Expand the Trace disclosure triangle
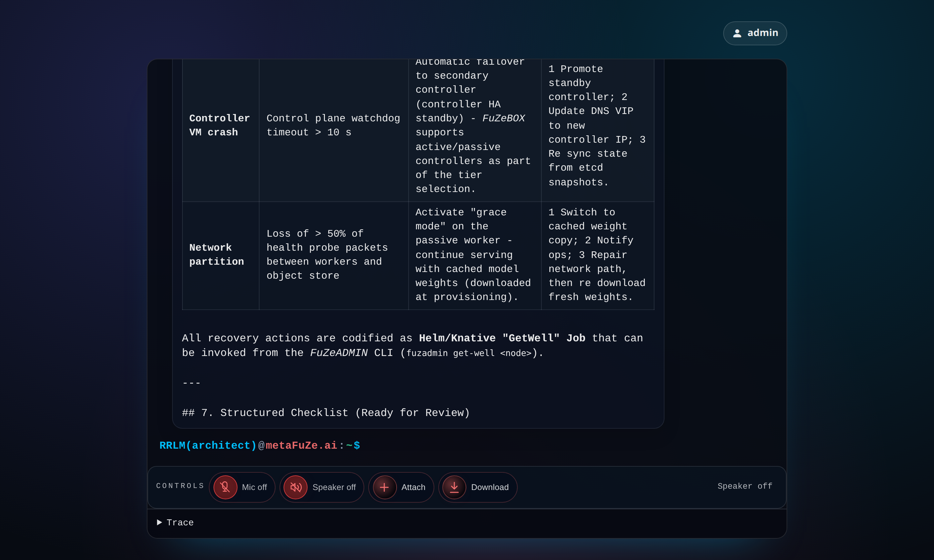The width and height of the screenshot is (934, 560). point(159,522)
